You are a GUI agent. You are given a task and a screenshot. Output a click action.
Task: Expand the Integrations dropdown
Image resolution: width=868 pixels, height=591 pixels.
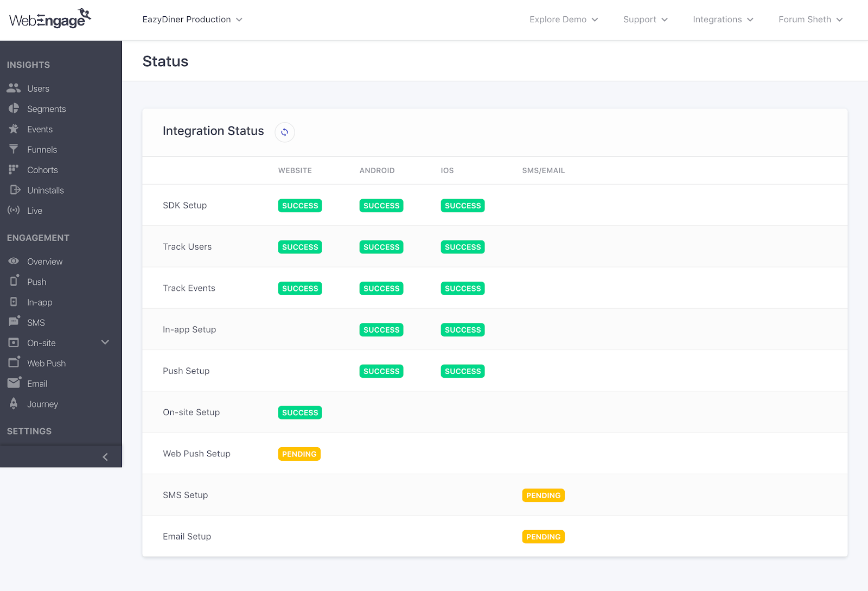723,19
